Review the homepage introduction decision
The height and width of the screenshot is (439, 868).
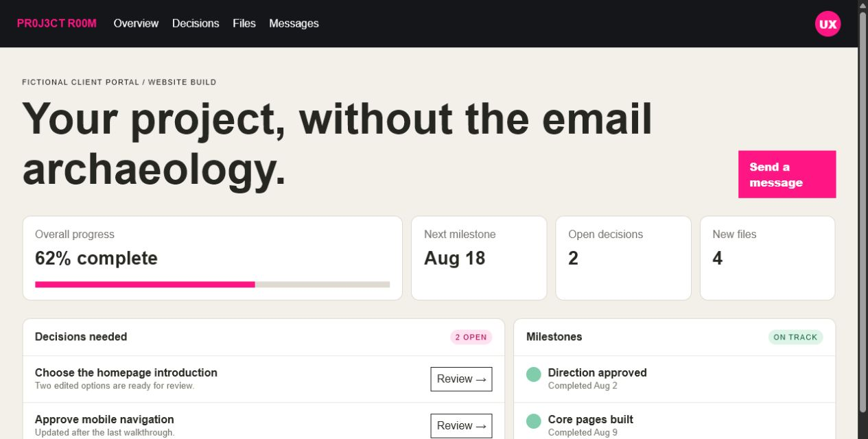point(461,379)
